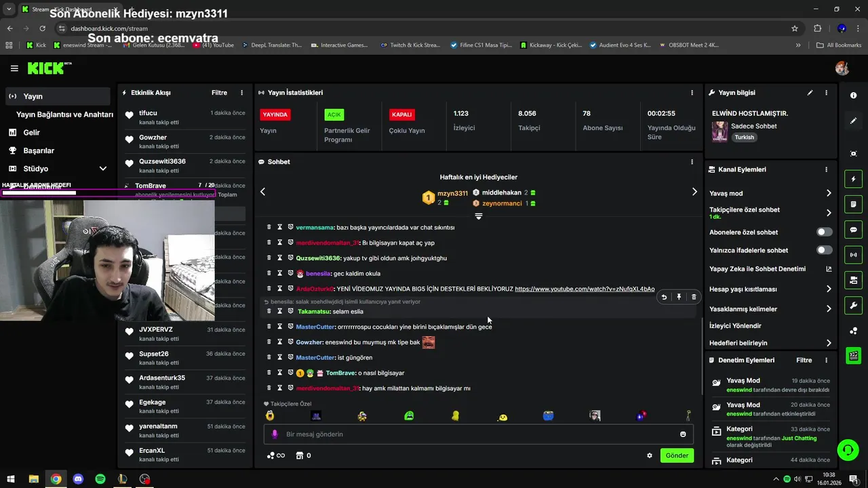The image size is (868, 488).
Task: Expand Takipçilere özel sohbet chevron
Action: 829,213
